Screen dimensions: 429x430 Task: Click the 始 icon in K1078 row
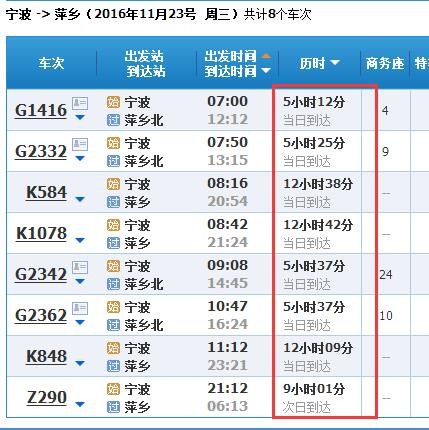113,225
